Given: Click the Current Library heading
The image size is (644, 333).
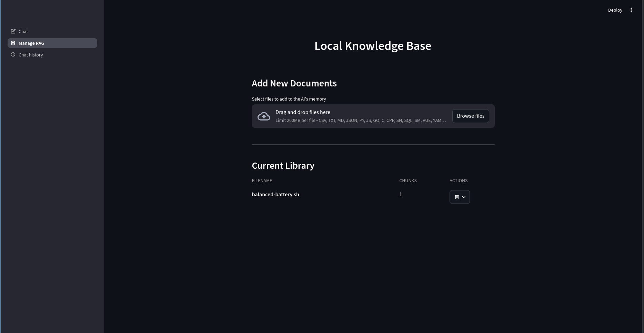Looking at the screenshot, I should point(283,166).
